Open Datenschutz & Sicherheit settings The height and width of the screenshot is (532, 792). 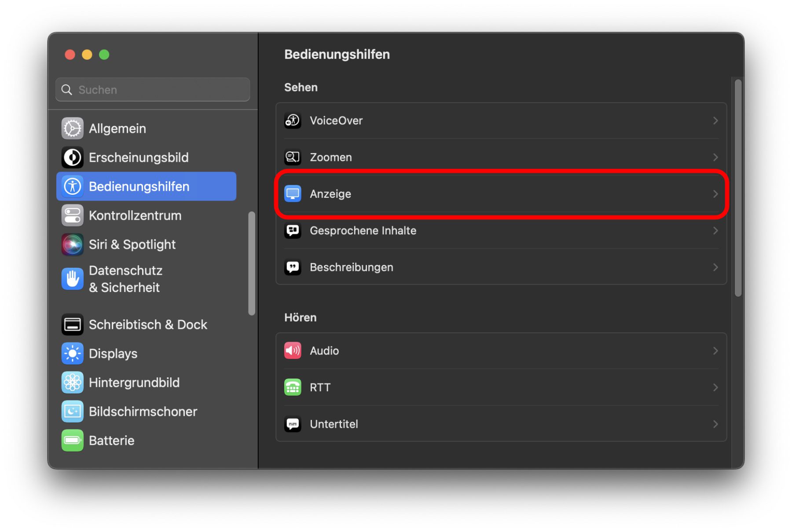tap(125, 279)
